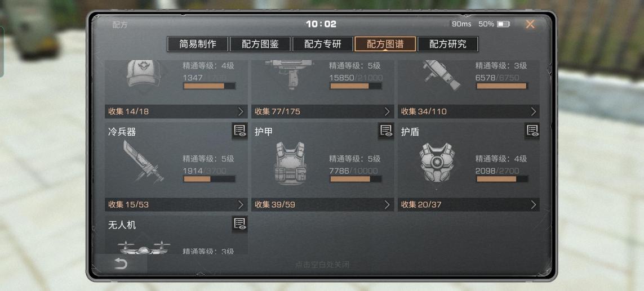Select the shield chestplate image
This screenshot has height=291, width=644.
coord(437,163)
